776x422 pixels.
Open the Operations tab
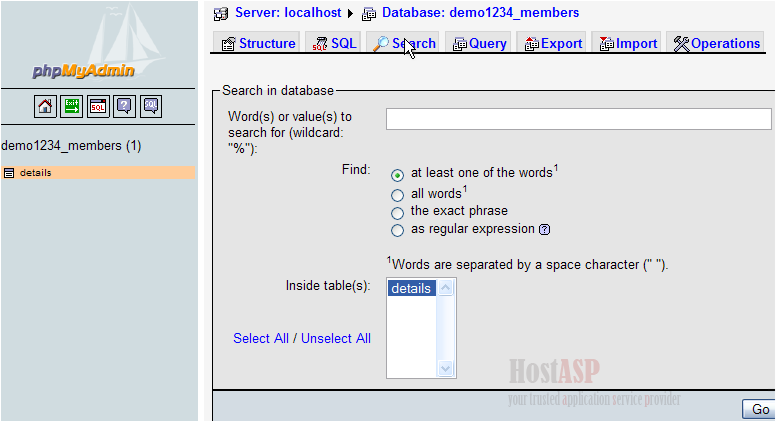click(717, 43)
